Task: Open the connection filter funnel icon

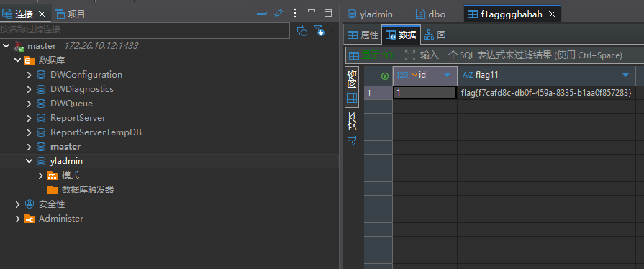Action: pyautogui.click(x=319, y=30)
